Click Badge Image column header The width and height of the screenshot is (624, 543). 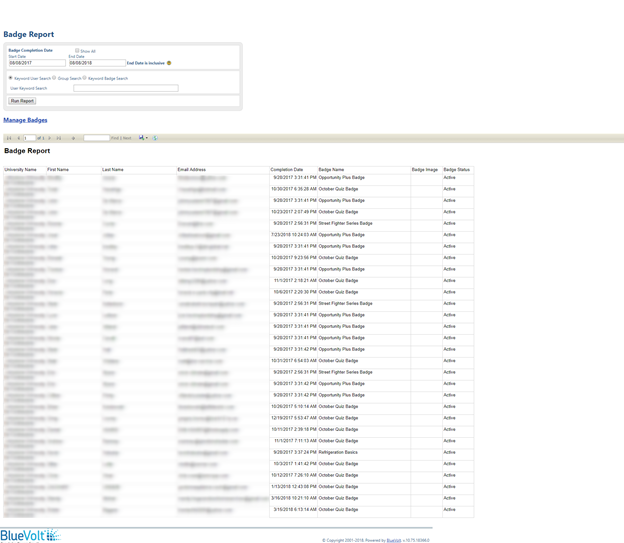(425, 170)
